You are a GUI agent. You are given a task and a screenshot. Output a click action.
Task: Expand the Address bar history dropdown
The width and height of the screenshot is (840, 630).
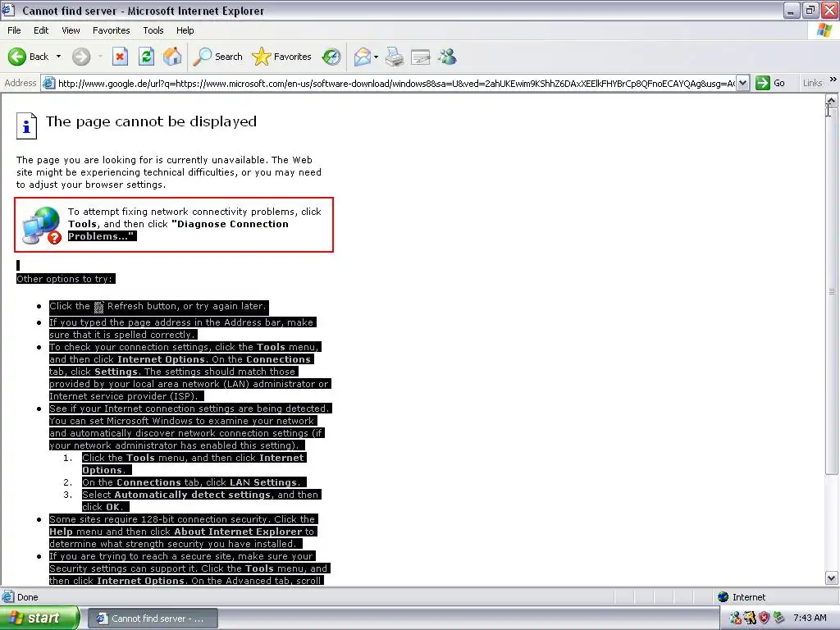(x=742, y=83)
